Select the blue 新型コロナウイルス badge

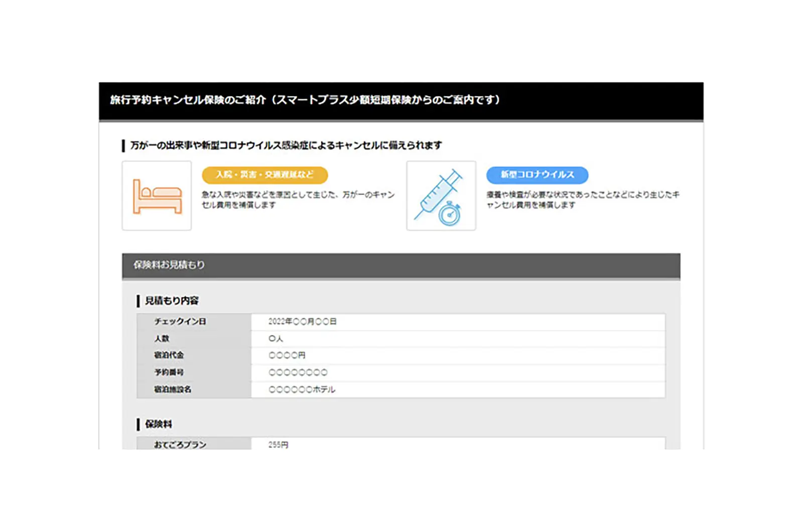point(537,175)
